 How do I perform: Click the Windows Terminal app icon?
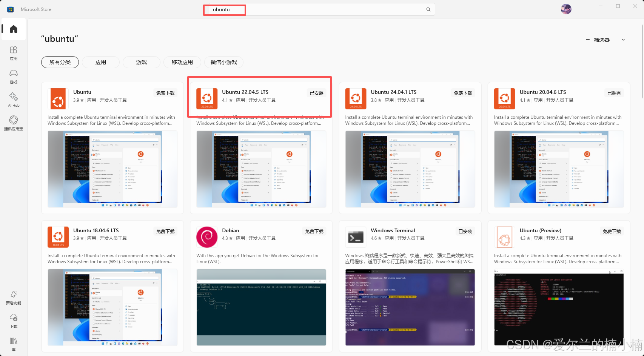(356, 237)
